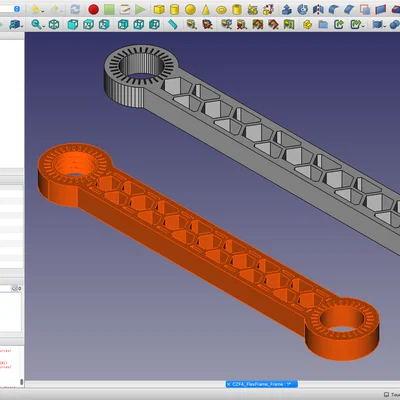Close the CZFA_FlexFrame_Frame tab
Viewport: 400px width, 400px height.
coord(229,384)
